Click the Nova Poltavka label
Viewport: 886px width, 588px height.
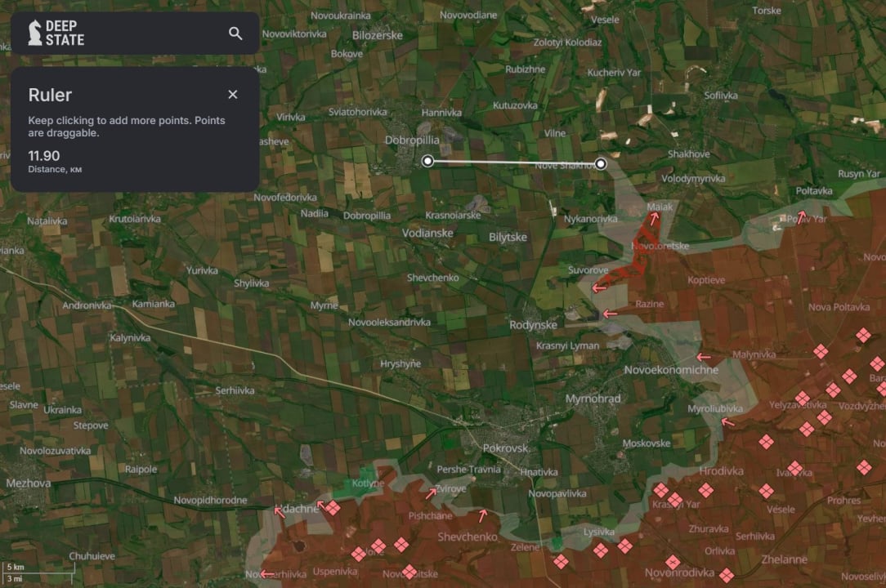(x=839, y=307)
